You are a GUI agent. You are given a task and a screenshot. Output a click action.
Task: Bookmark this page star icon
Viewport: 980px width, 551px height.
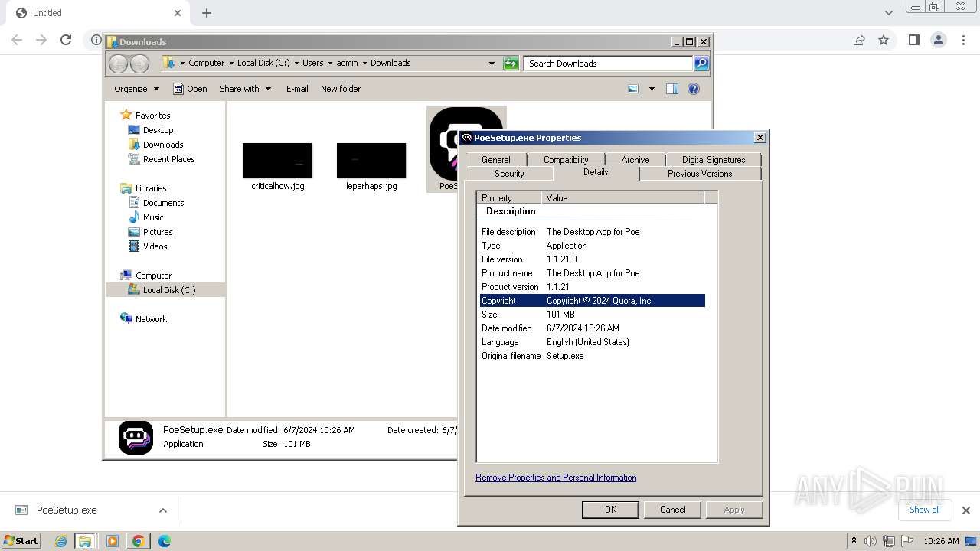point(884,40)
